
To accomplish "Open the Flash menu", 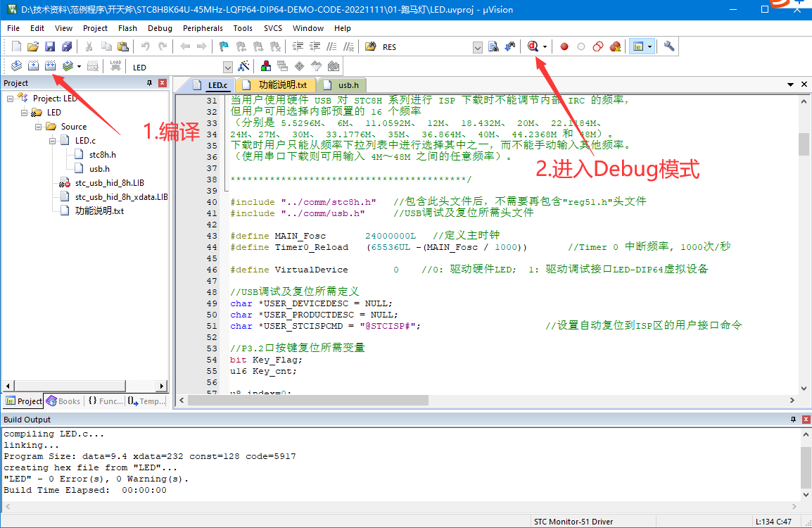I will (x=127, y=28).
